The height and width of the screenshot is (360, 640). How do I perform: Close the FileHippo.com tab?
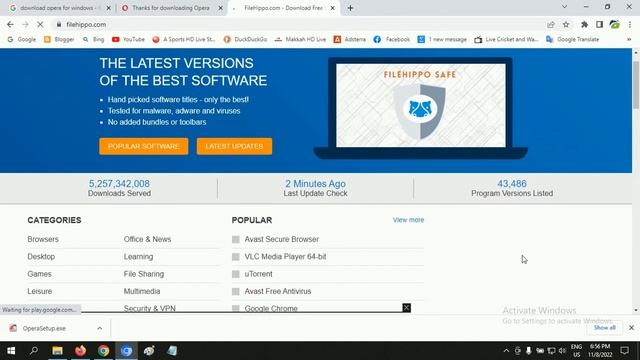click(333, 8)
